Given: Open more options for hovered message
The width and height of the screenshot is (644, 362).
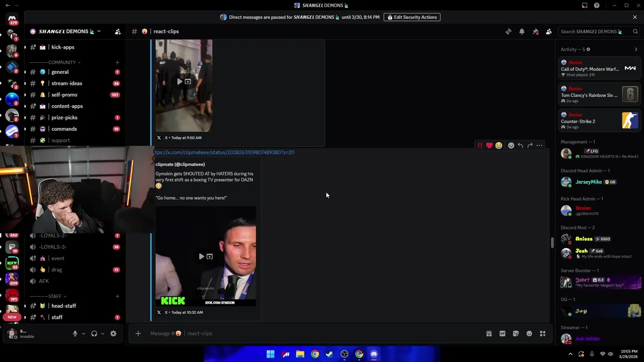Looking at the screenshot, I should [539, 145].
